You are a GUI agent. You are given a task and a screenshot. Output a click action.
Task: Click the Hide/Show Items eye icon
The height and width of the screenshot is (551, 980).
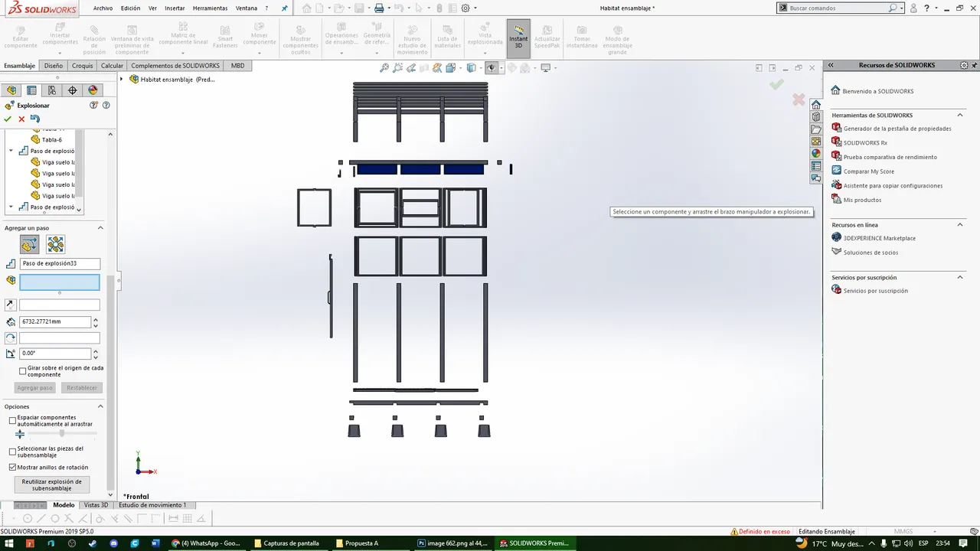pos(492,67)
